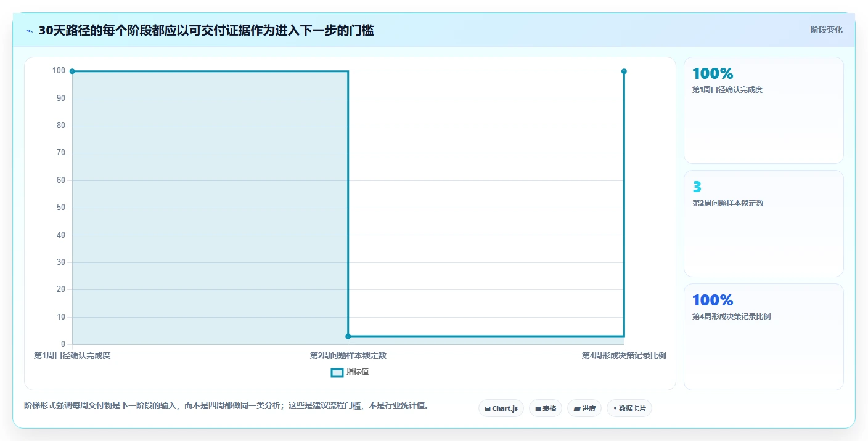
Task: Click the Chart.js tag pill
Action: coord(501,408)
